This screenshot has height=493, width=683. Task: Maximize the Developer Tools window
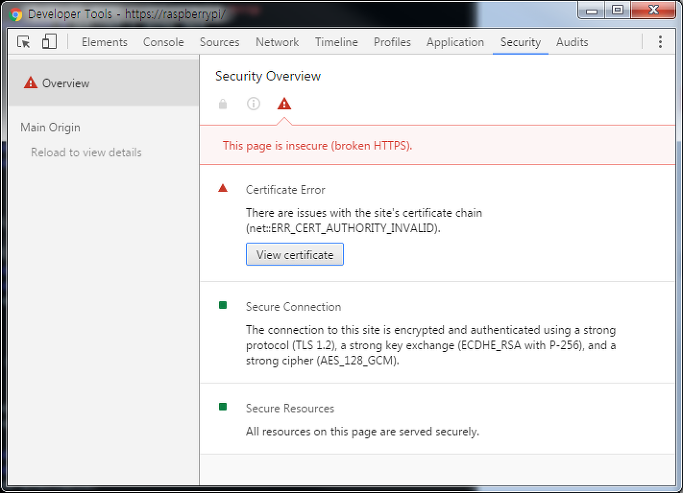(617, 10)
